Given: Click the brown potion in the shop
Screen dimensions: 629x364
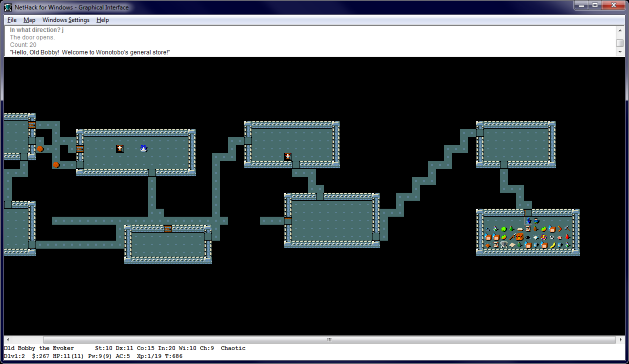Looking at the screenshot, I should pyautogui.click(x=536, y=229).
